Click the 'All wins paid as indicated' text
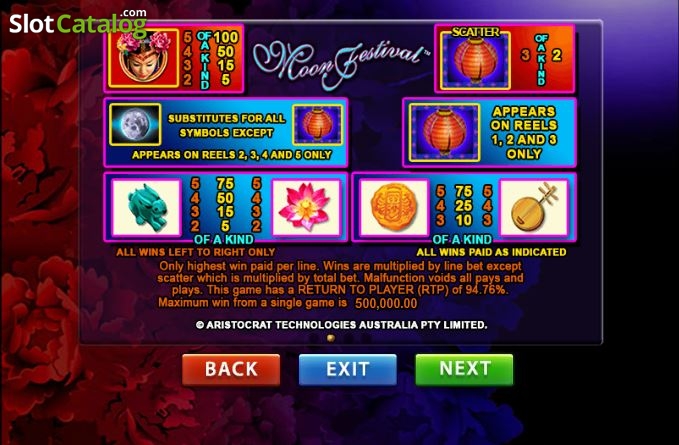Screen dimensions: 679x445 tap(491, 252)
